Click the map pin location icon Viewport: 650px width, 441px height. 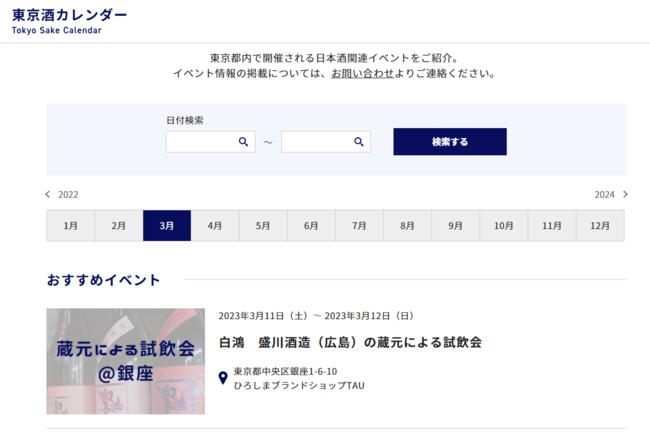(223, 378)
